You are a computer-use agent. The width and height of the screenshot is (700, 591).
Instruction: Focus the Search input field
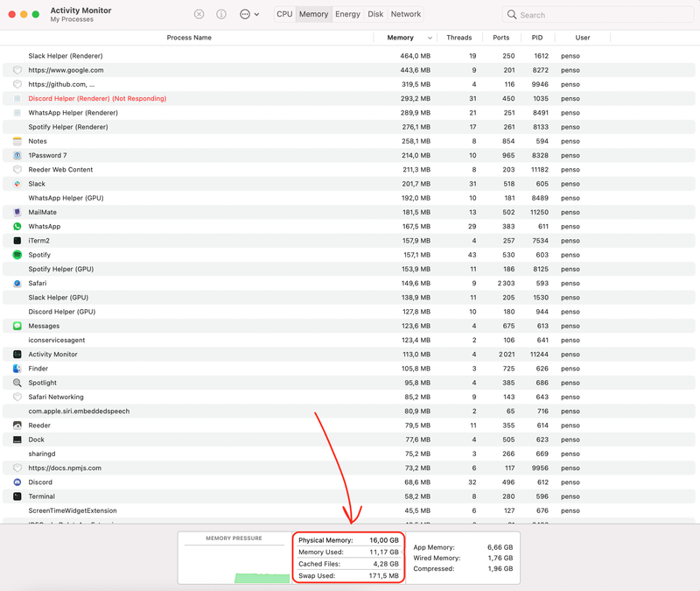pyautogui.click(x=598, y=15)
